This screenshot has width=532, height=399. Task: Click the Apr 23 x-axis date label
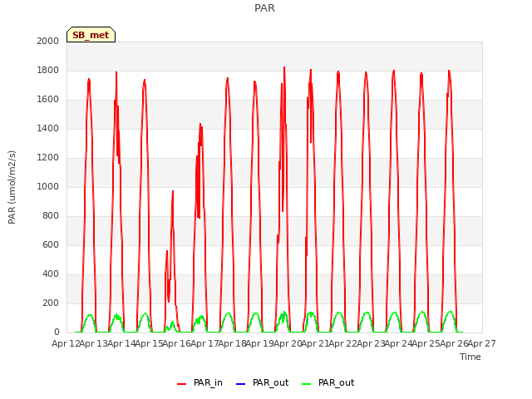(x=371, y=343)
